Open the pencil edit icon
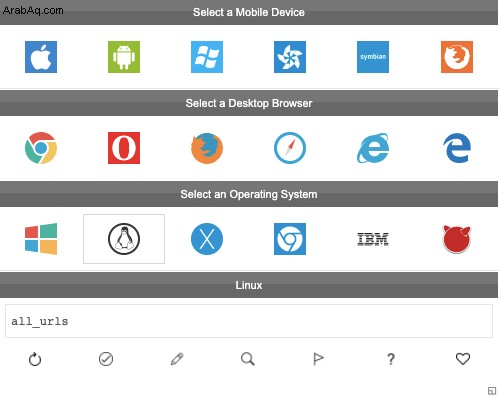 pos(177,359)
